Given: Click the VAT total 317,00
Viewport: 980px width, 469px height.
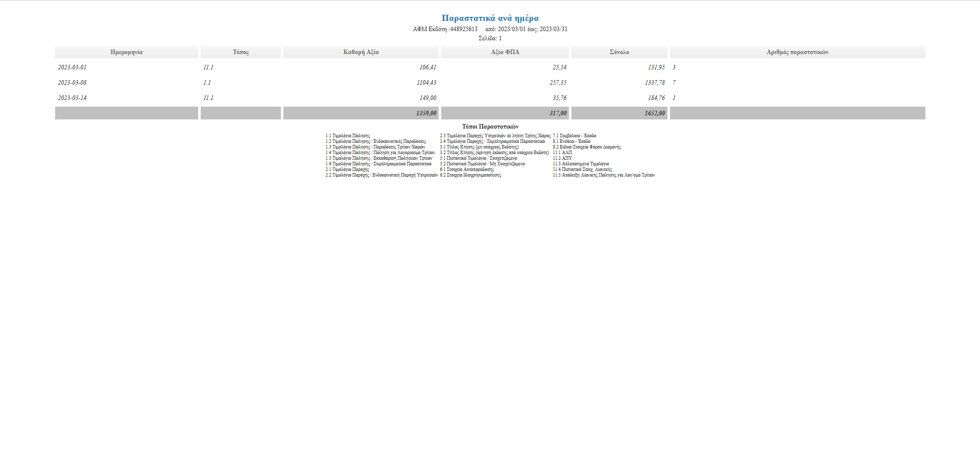Looking at the screenshot, I should tap(558, 113).
